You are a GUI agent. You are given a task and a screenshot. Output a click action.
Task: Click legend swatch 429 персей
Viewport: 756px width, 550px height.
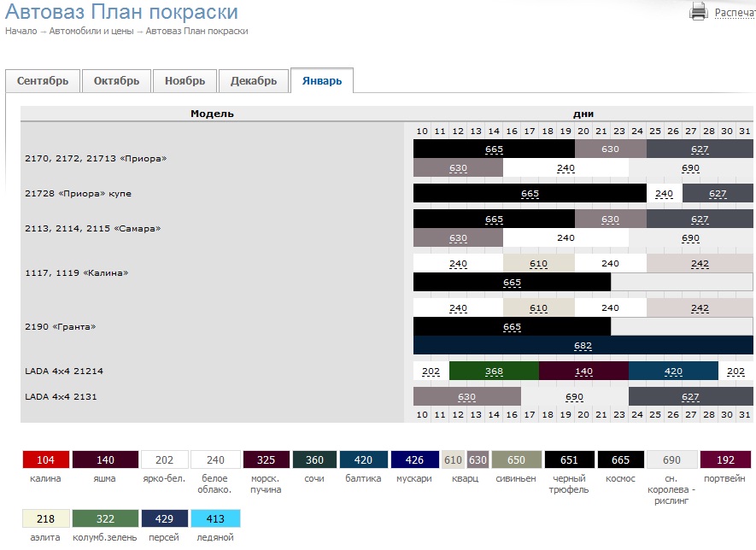pyautogui.click(x=164, y=518)
